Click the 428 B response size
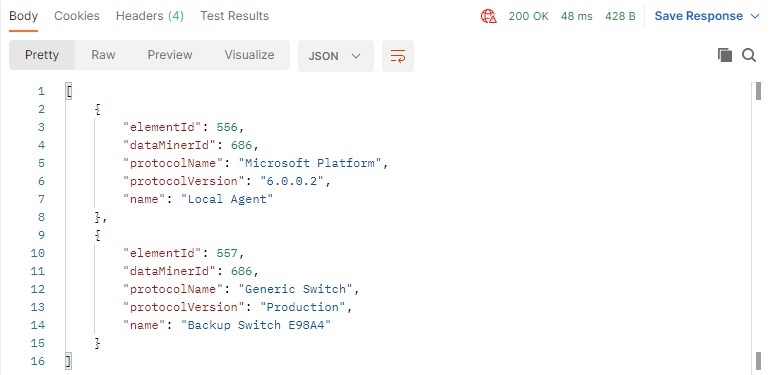Viewport: 772px width, 375px height. [x=620, y=16]
